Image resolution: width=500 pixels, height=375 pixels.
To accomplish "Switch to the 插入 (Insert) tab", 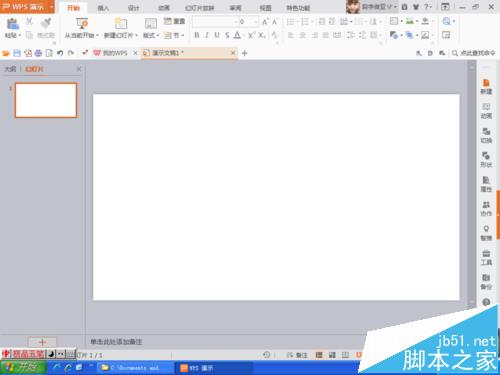I will (x=103, y=8).
